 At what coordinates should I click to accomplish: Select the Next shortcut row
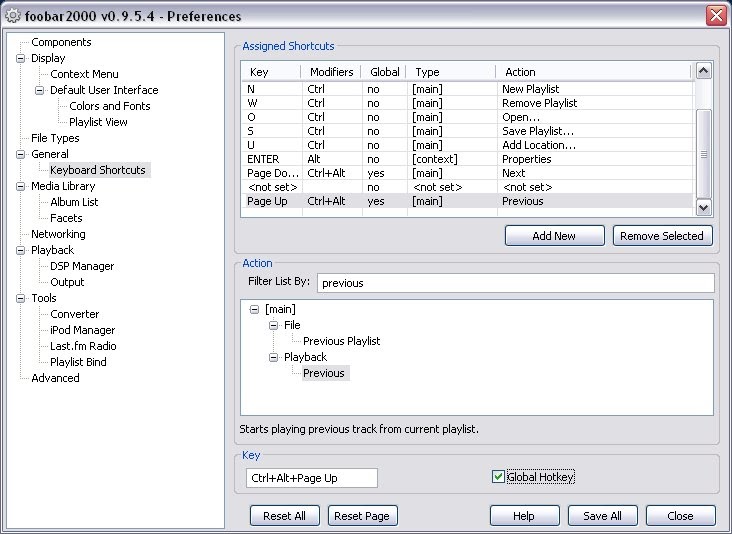pos(468,173)
